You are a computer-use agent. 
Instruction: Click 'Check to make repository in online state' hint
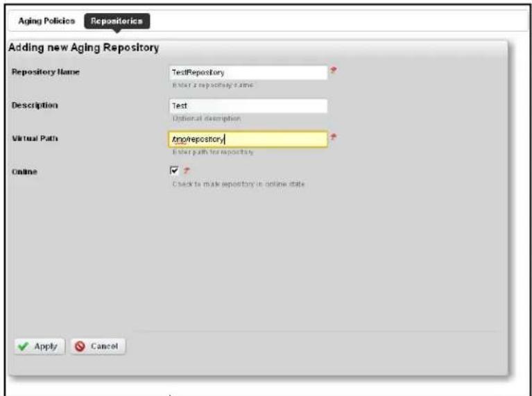click(x=239, y=184)
